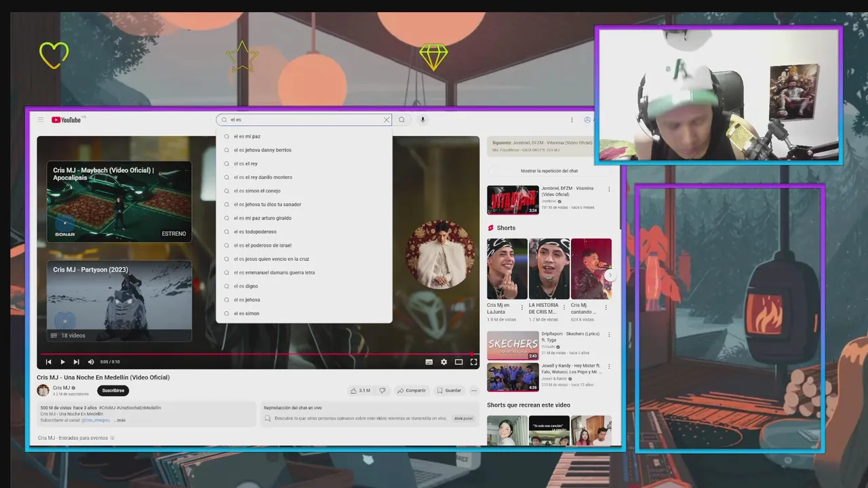The image size is (868, 488).
Task: Expand description with '...más'
Action: [119, 420]
